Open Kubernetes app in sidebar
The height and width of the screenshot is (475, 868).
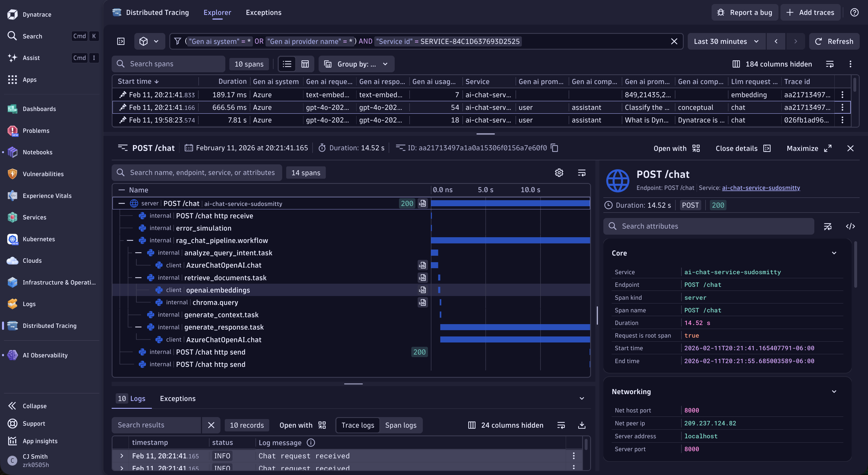[x=38, y=239]
